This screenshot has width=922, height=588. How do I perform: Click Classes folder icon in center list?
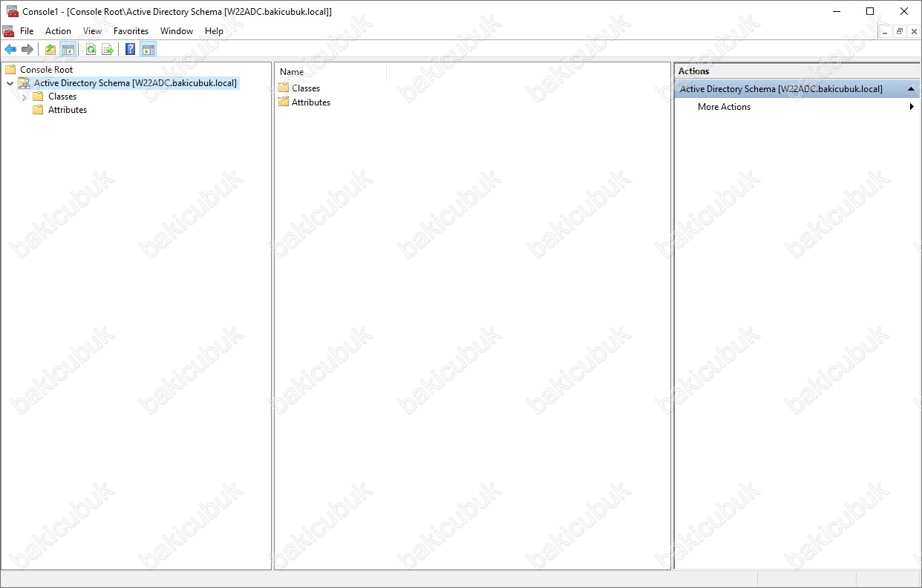pyautogui.click(x=284, y=88)
